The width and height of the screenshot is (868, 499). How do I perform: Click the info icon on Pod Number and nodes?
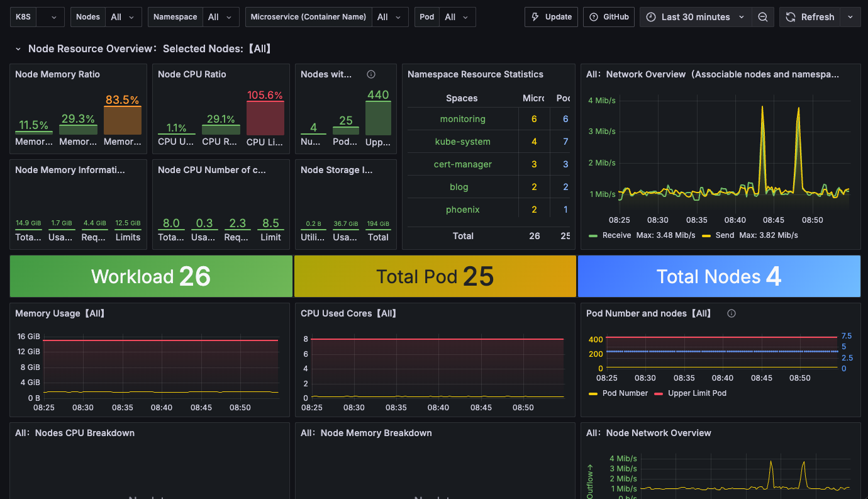[x=732, y=313]
